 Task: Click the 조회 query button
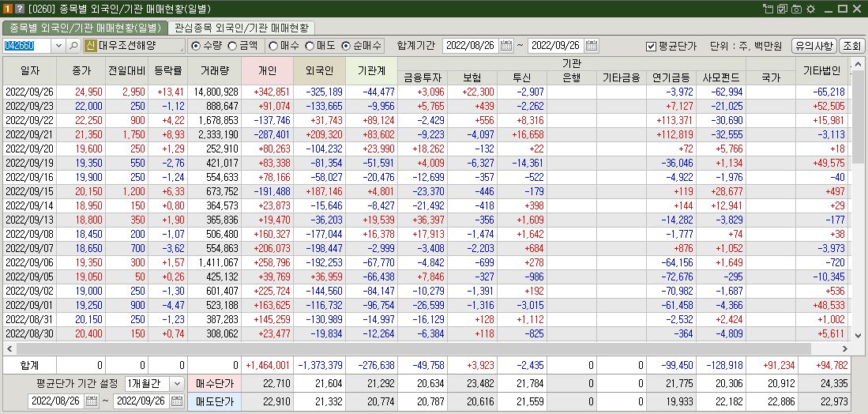pyautogui.click(x=851, y=46)
